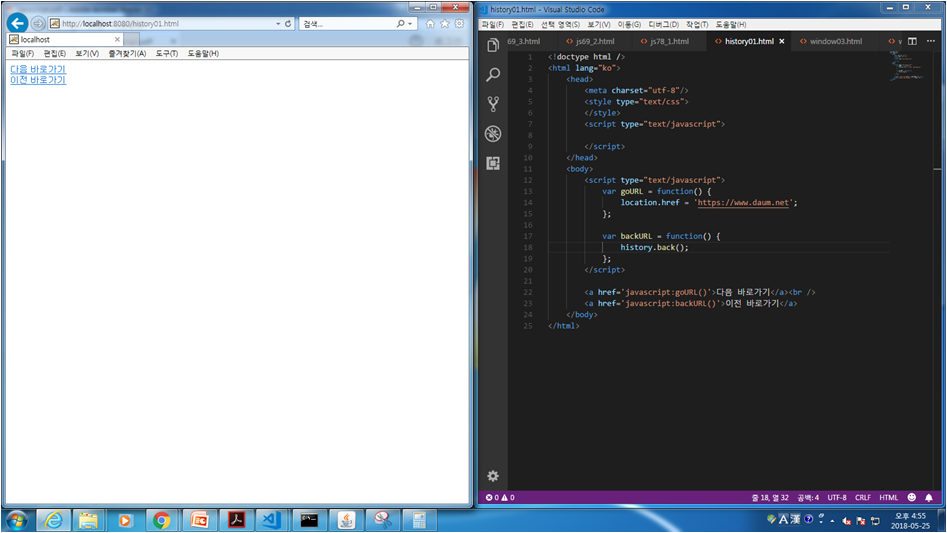Open the 이동(G) menu in VS Code
Screen dimensions: 947x533
pos(629,24)
